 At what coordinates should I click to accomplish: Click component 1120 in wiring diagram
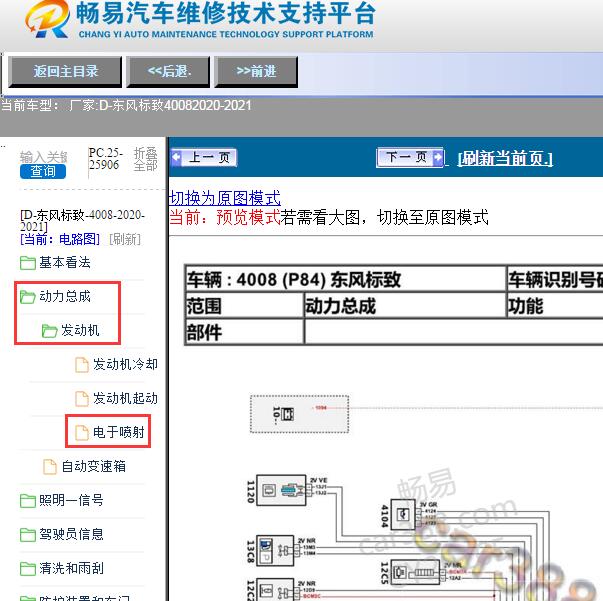click(281, 491)
